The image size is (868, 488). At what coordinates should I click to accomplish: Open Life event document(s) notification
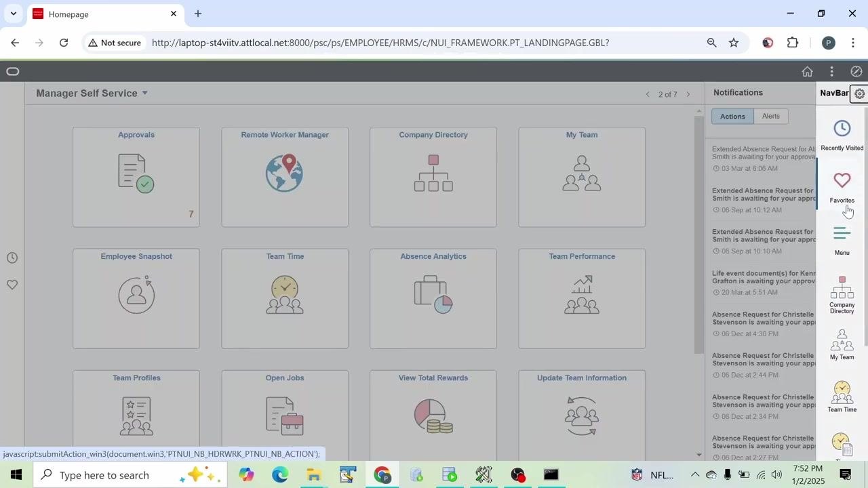pos(763,283)
